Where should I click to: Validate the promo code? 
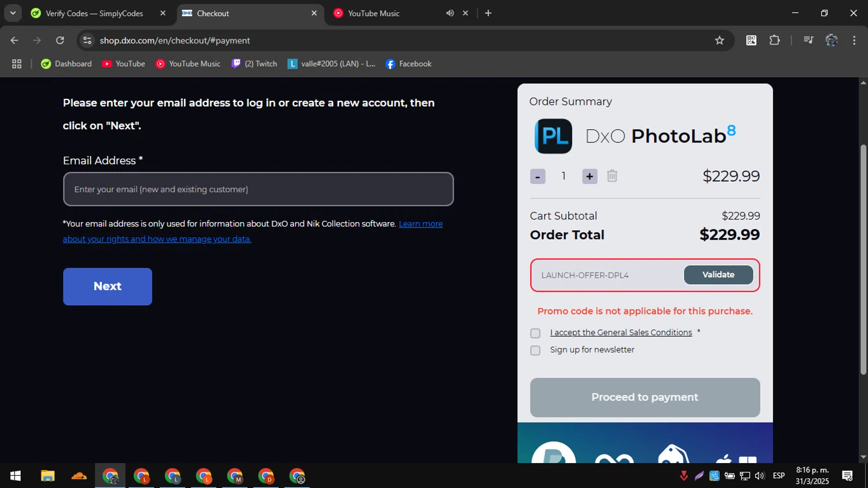click(x=719, y=275)
